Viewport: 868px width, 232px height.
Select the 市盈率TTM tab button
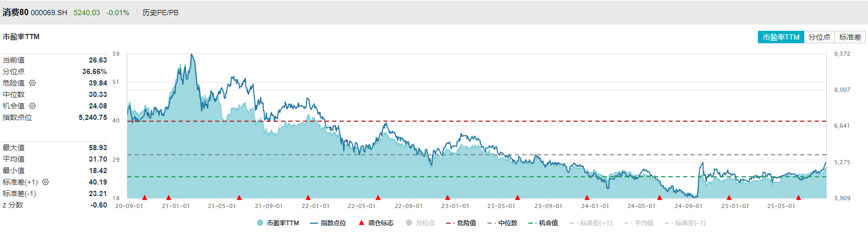[781, 37]
